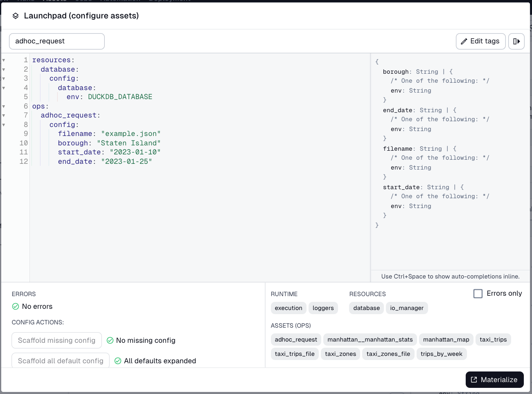Screen dimensions: 532x394
Task: Click the pencil icon inside Edit tags
Action: pos(464,41)
